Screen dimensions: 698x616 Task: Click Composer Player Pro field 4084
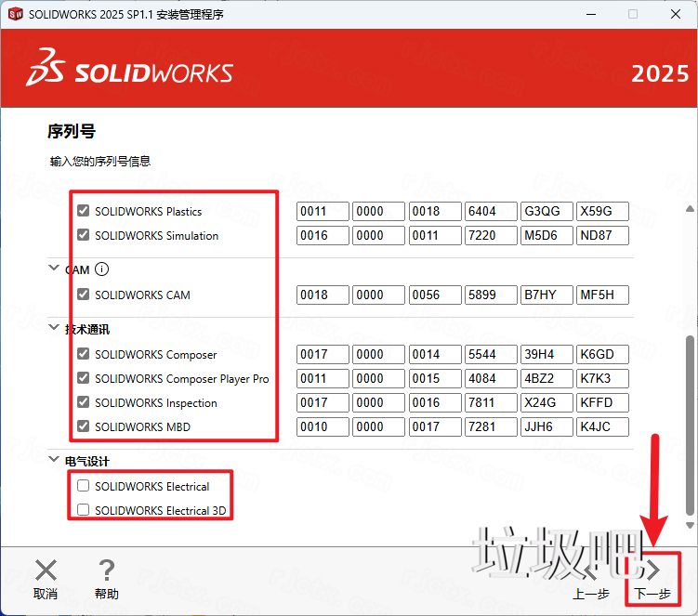tap(491, 379)
